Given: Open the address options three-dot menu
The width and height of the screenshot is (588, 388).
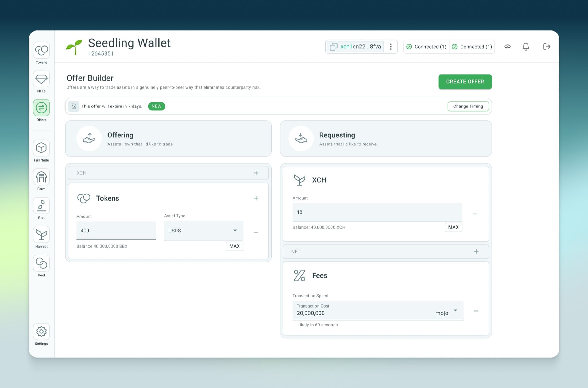Looking at the screenshot, I should (x=391, y=47).
